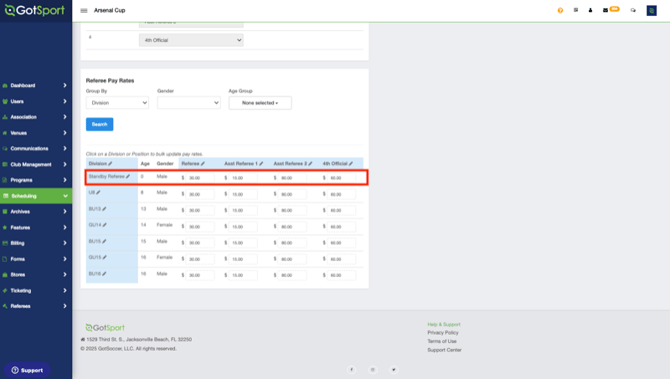The height and width of the screenshot is (379, 670).
Task: Open the Support Center footer link
Action: tap(444, 350)
